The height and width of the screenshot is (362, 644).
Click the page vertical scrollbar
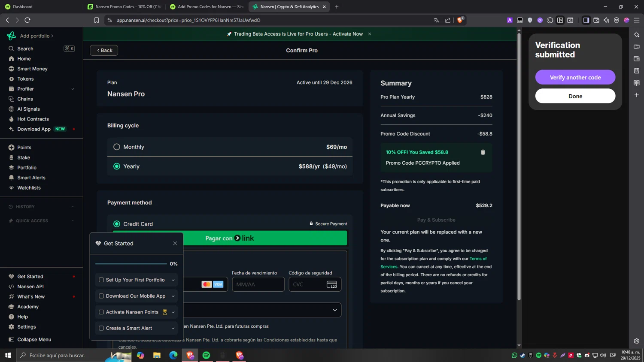(519, 166)
